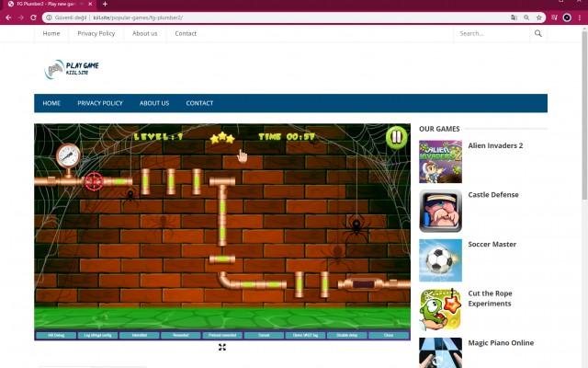Rotate the curved elbow pipe piece
588x368 pixels.
click(225, 281)
